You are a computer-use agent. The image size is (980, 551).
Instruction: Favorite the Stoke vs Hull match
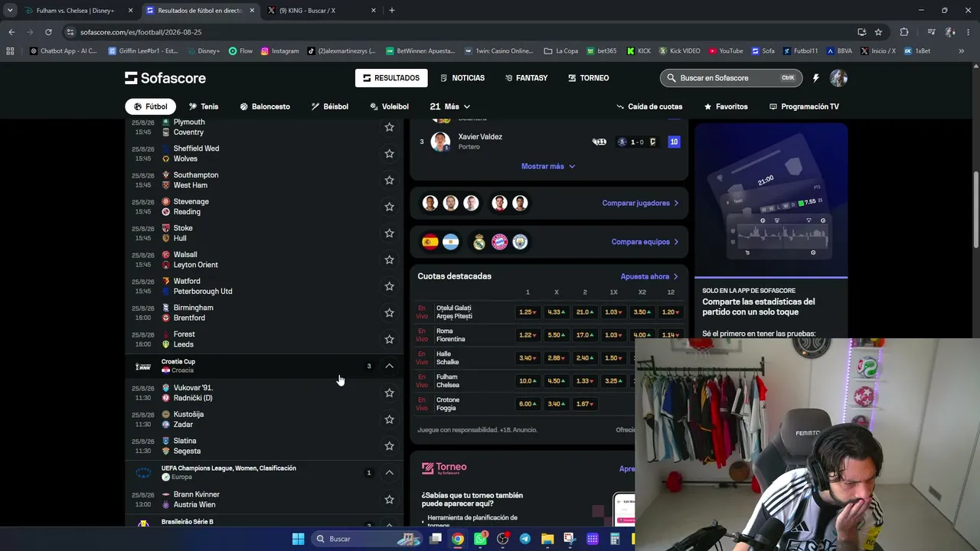tap(389, 233)
